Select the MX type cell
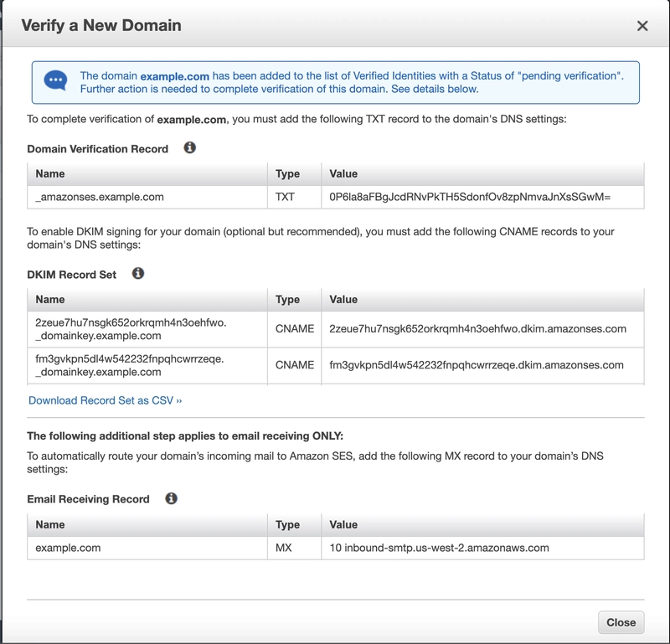 [x=295, y=548]
